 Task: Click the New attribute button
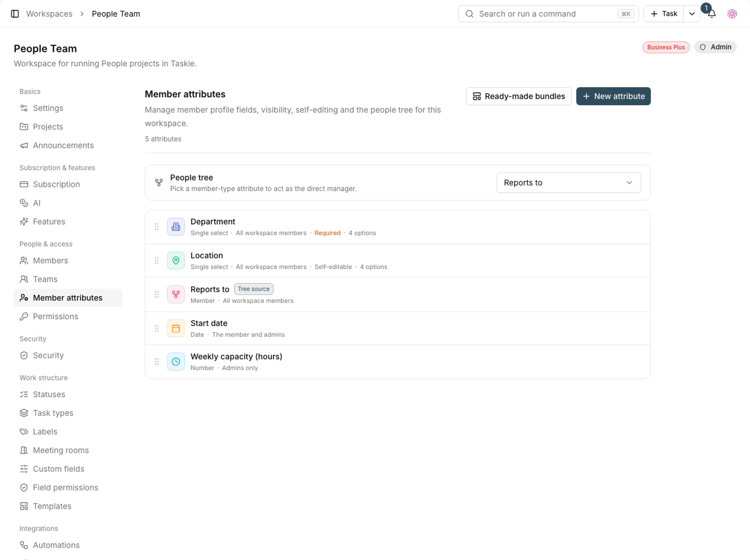(x=613, y=96)
